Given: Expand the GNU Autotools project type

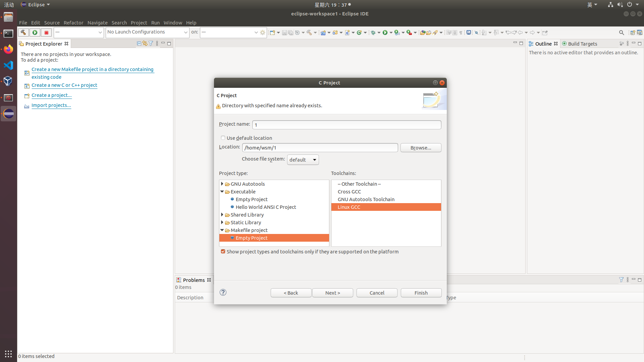Looking at the screenshot, I should click(x=222, y=184).
